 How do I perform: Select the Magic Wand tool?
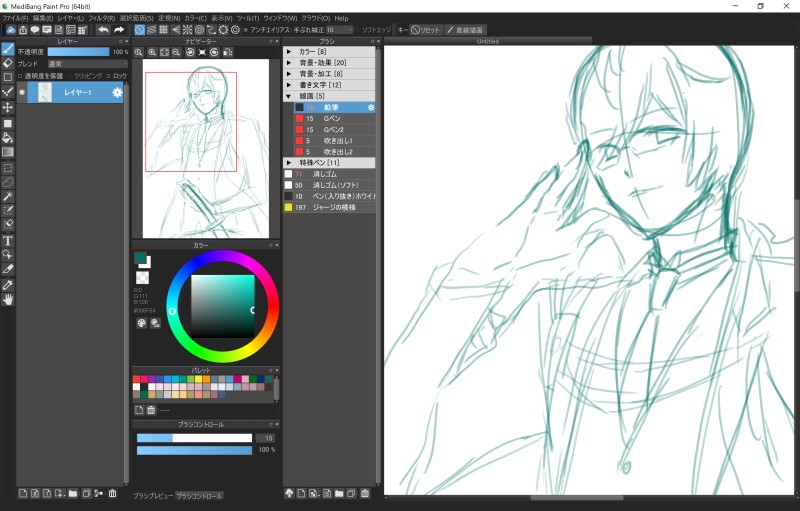tap(8, 196)
